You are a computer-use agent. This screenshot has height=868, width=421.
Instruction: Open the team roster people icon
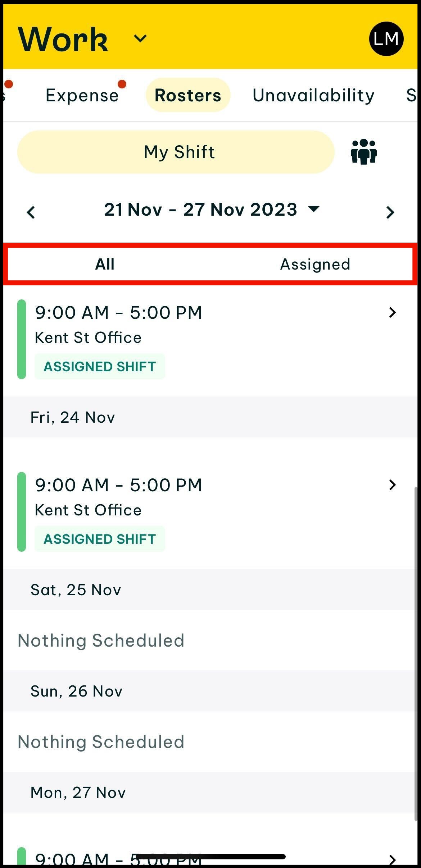pos(364,152)
